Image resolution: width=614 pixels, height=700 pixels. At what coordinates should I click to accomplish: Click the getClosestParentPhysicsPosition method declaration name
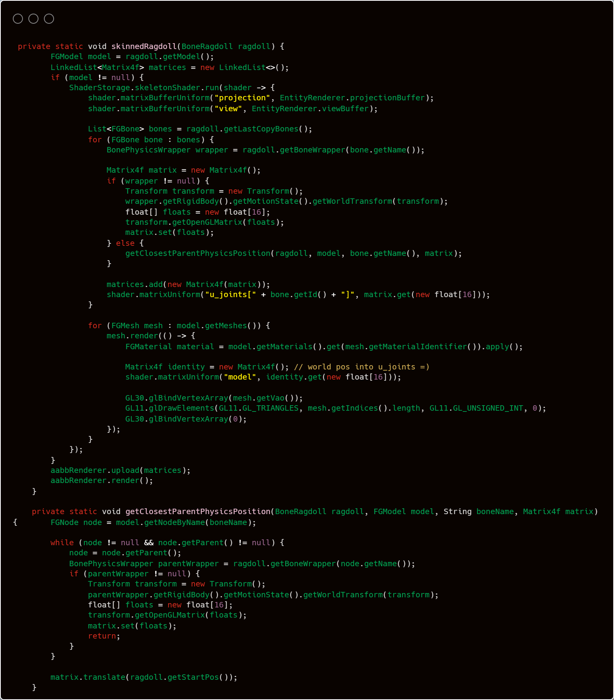click(x=198, y=511)
